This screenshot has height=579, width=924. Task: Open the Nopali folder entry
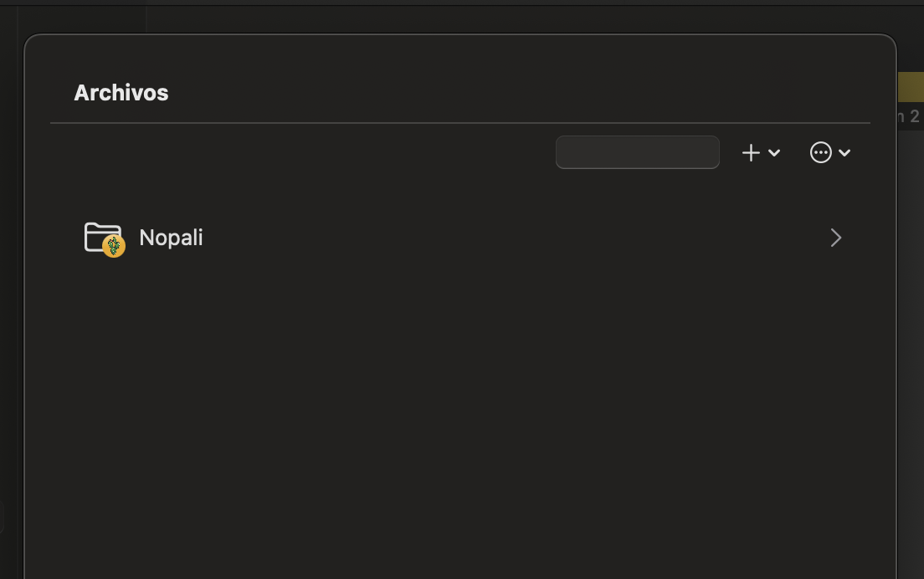click(463, 238)
